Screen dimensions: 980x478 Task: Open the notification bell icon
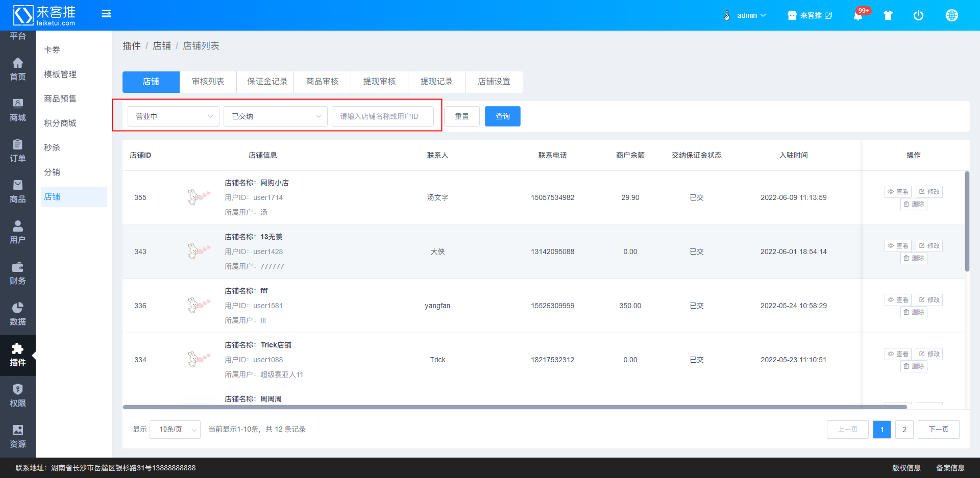click(x=858, y=15)
